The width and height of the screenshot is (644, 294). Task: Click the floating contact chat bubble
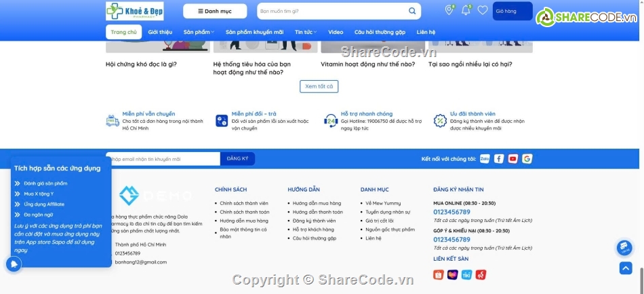pos(625,247)
